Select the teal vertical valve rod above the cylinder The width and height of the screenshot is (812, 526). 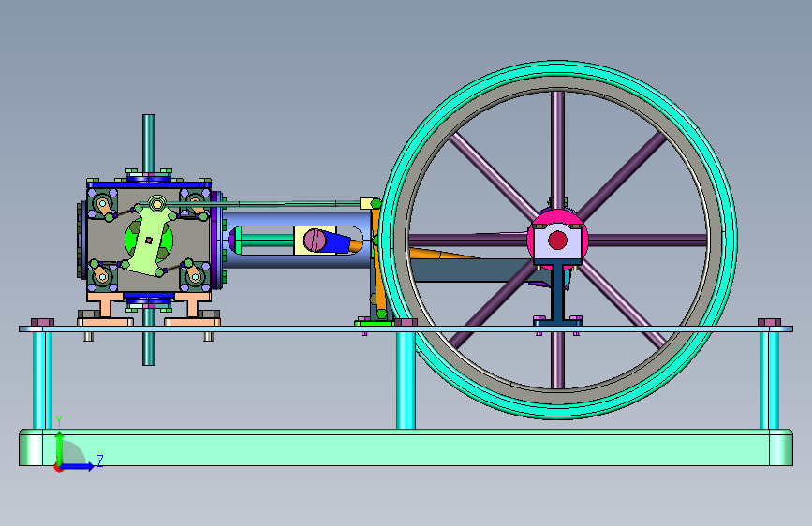(x=149, y=142)
